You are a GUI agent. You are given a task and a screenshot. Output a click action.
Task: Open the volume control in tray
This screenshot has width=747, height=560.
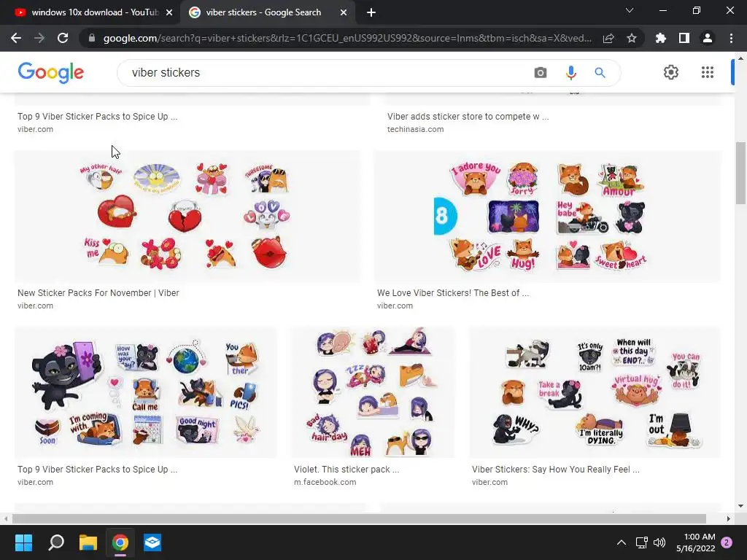[x=659, y=542]
